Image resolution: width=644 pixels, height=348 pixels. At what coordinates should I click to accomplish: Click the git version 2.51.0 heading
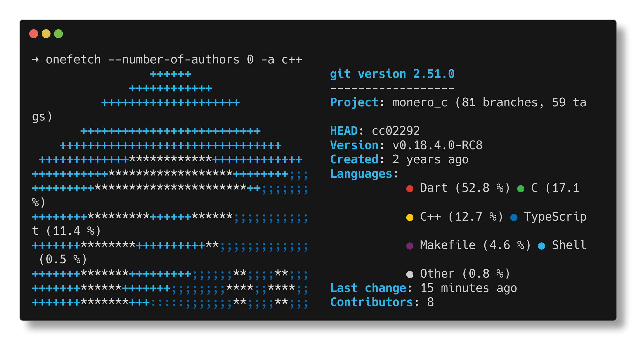(392, 74)
